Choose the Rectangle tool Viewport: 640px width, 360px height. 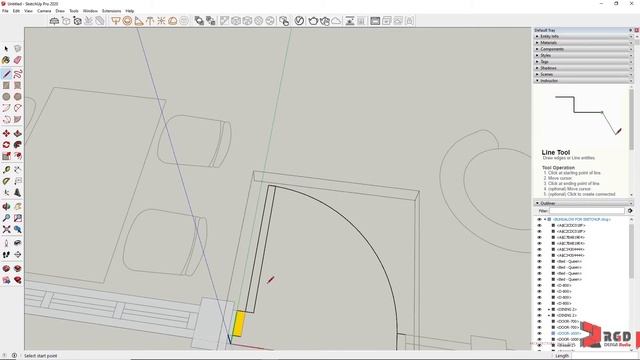coord(6,85)
